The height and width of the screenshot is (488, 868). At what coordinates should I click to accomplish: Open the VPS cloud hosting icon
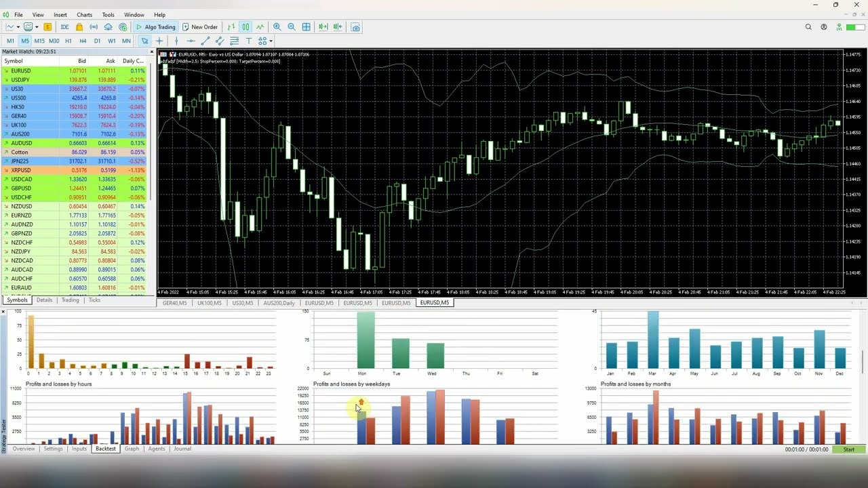108,27
